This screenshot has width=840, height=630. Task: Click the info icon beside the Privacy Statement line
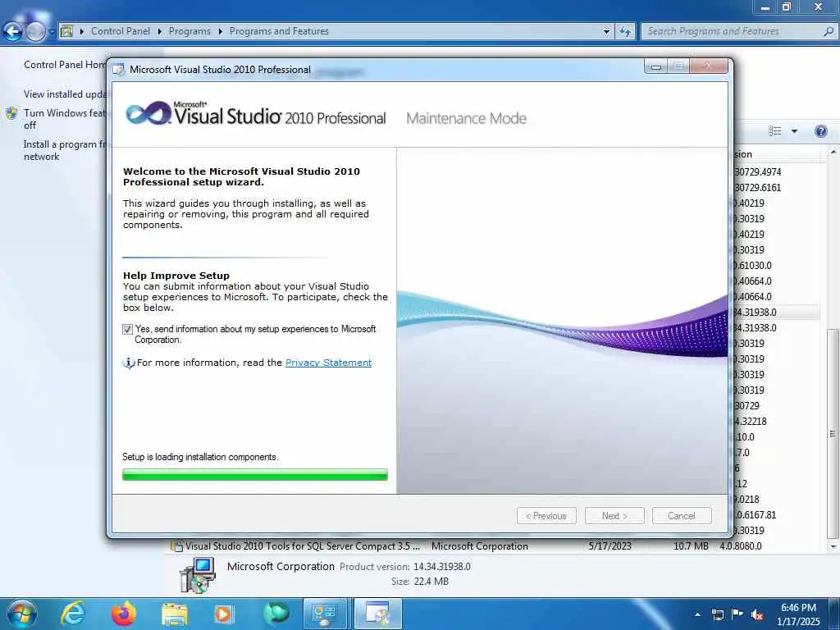(129, 363)
